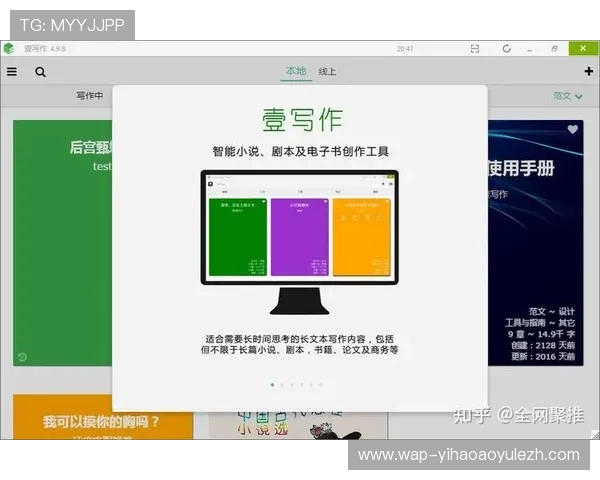This screenshot has width=600, height=480.
Task: Click the 壹写作 app logo icon
Action: pyautogui.click(x=9, y=49)
